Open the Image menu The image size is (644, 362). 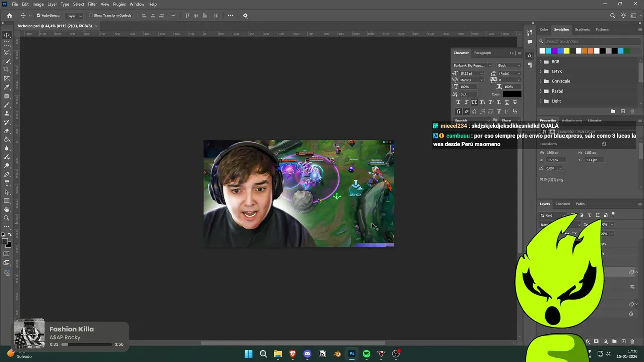38,4
